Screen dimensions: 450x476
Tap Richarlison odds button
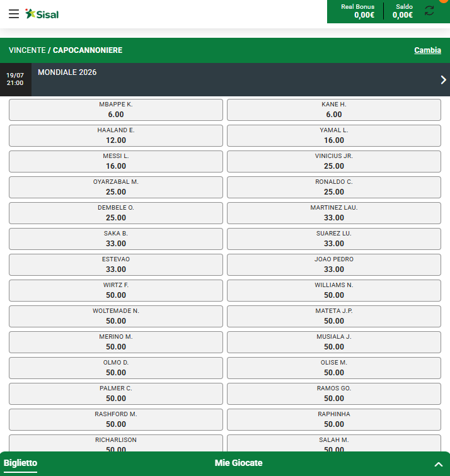(116, 443)
